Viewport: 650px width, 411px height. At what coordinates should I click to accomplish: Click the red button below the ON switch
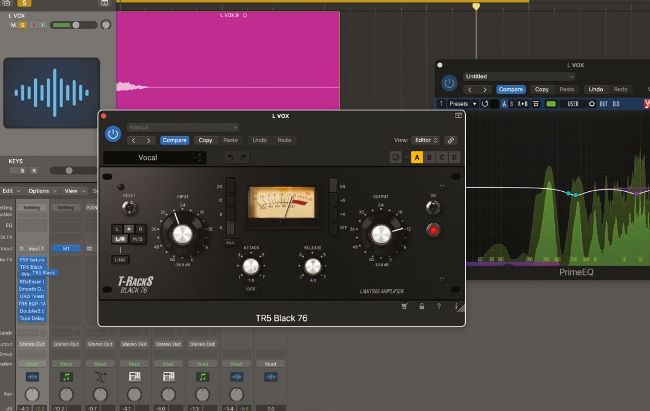coord(433,231)
